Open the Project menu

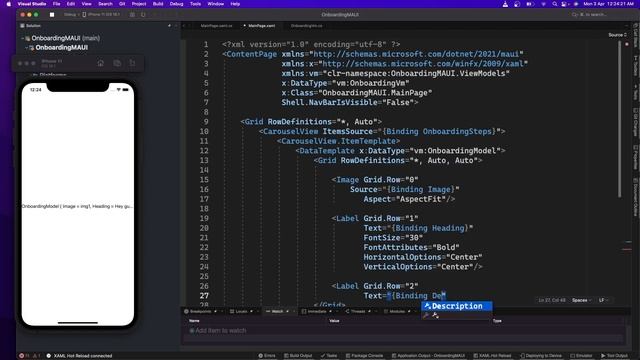coord(139,4)
